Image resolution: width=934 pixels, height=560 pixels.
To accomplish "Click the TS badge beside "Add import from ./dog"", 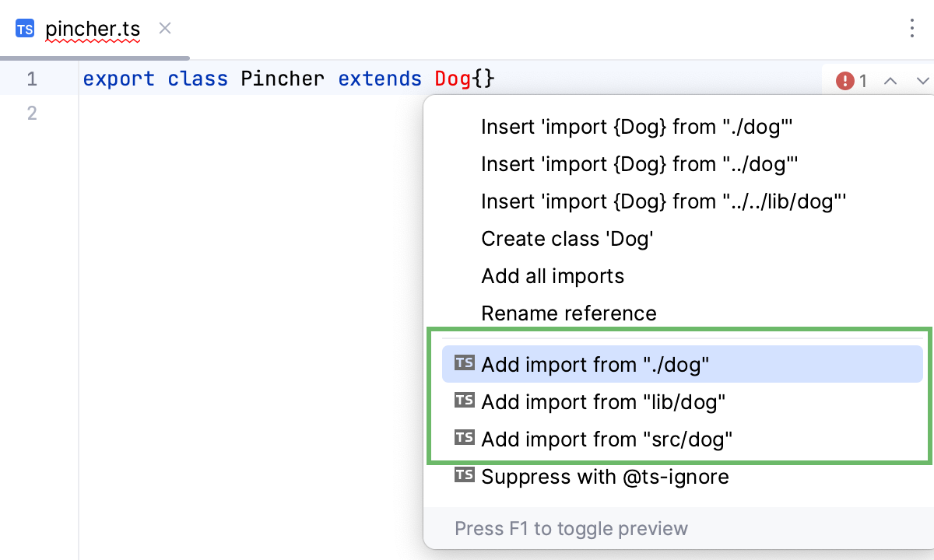I will (x=464, y=363).
